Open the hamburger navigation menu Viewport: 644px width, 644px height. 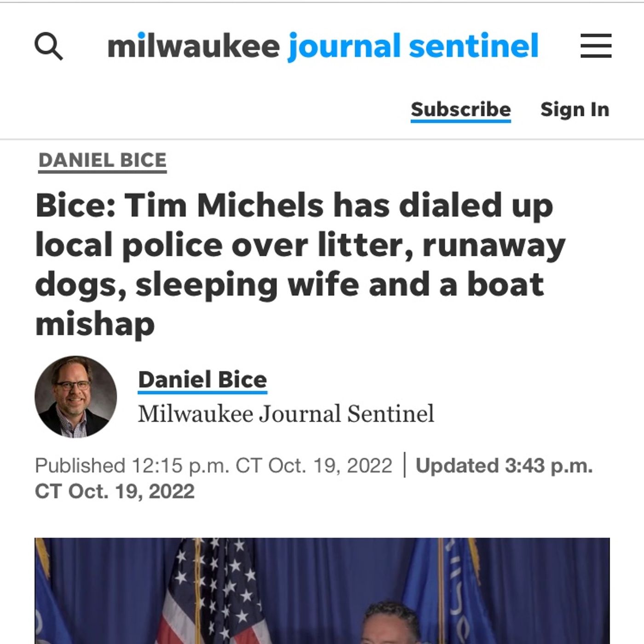(596, 46)
